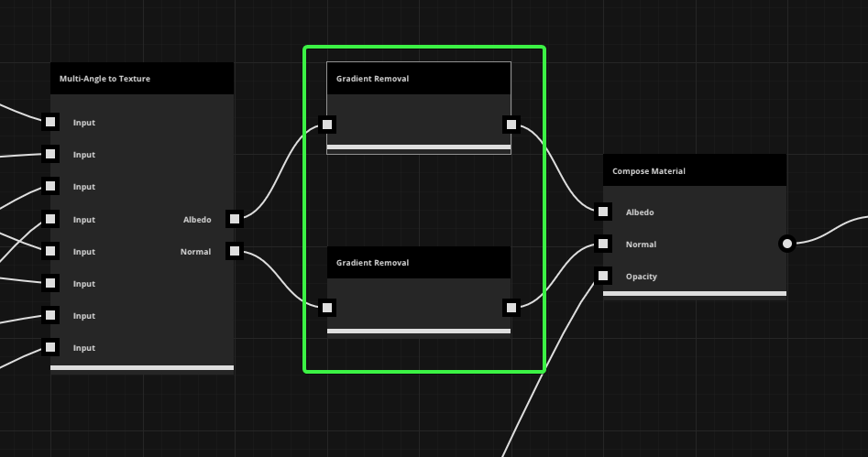The image size is (868, 457).
Task: Click the upper Gradient Removal output port
Action: (x=511, y=125)
